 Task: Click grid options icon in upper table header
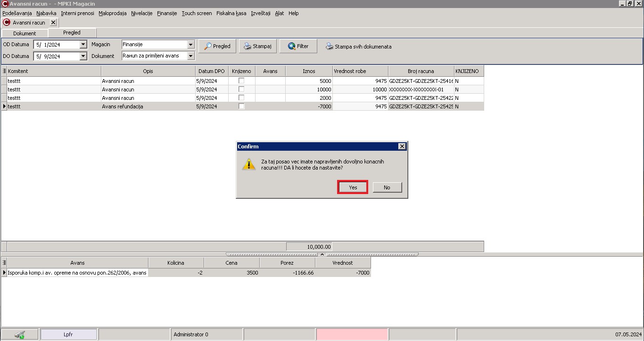pos(4,71)
